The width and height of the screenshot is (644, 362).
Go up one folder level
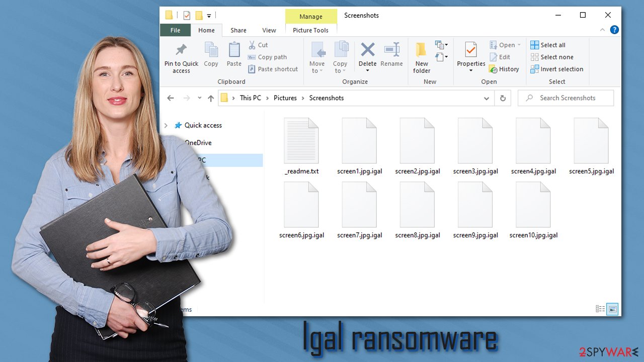click(211, 98)
